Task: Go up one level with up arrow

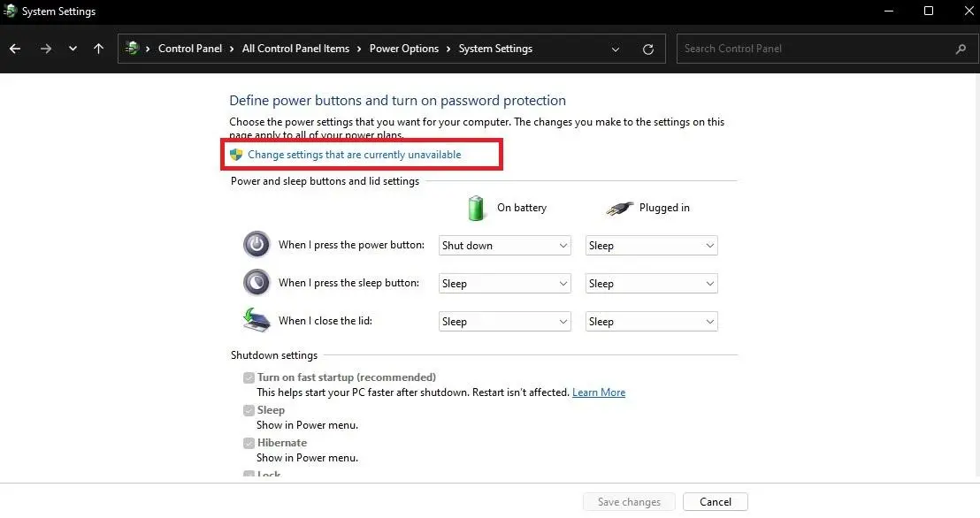Action: [99, 49]
